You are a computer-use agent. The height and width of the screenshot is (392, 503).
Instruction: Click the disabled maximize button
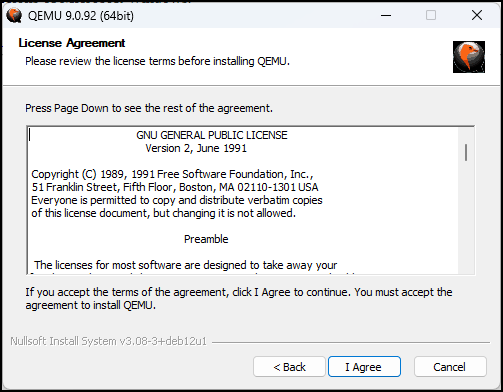[431, 15]
